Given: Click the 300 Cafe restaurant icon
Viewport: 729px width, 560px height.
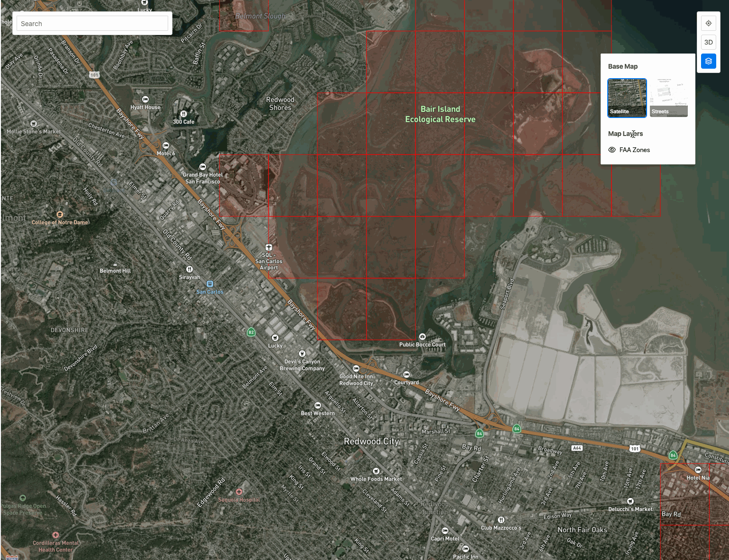Looking at the screenshot, I should pos(183,114).
